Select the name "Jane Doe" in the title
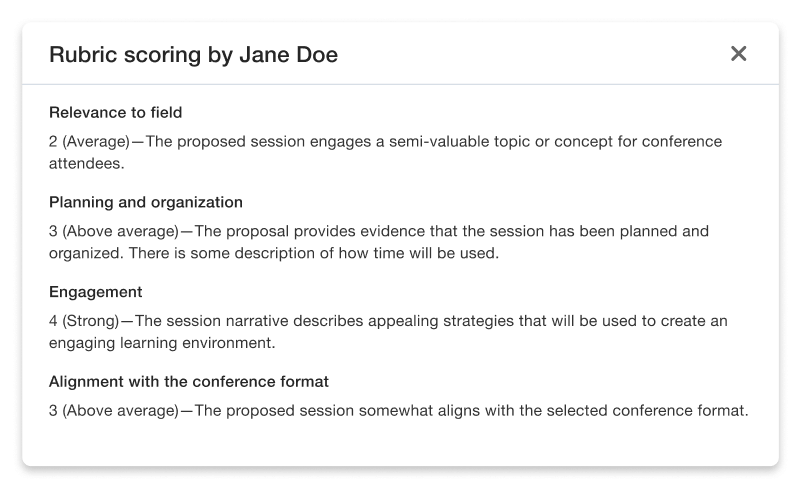Viewport: 800px width, 486px height. point(289,55)
